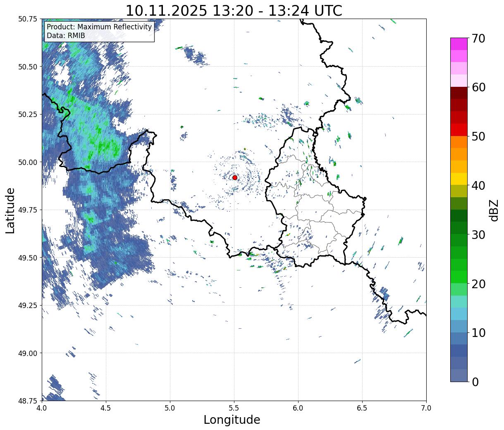Click the latitude tick label '50.50'
Viewport: 504px width, 430px height.
click(28, 67)
